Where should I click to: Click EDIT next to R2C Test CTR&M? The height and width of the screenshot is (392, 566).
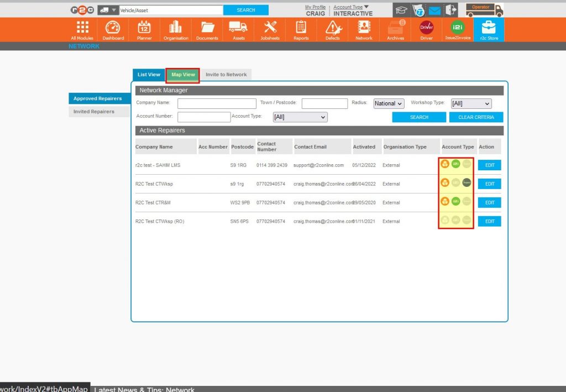pos(489,202)
